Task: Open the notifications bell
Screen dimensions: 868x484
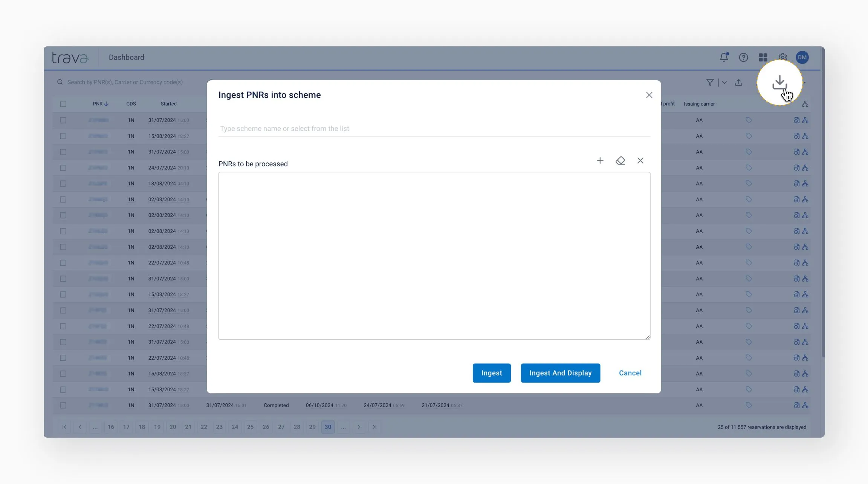Action: click(724, 57)
